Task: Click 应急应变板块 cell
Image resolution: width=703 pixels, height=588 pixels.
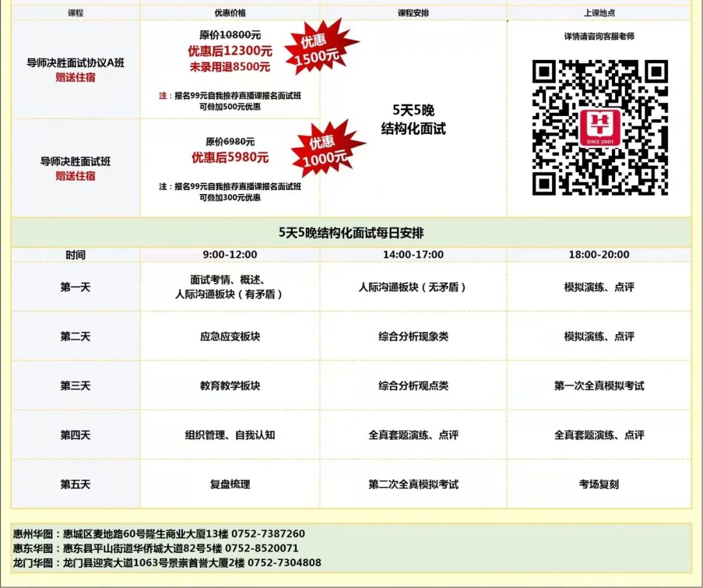Action: point(230,337)
